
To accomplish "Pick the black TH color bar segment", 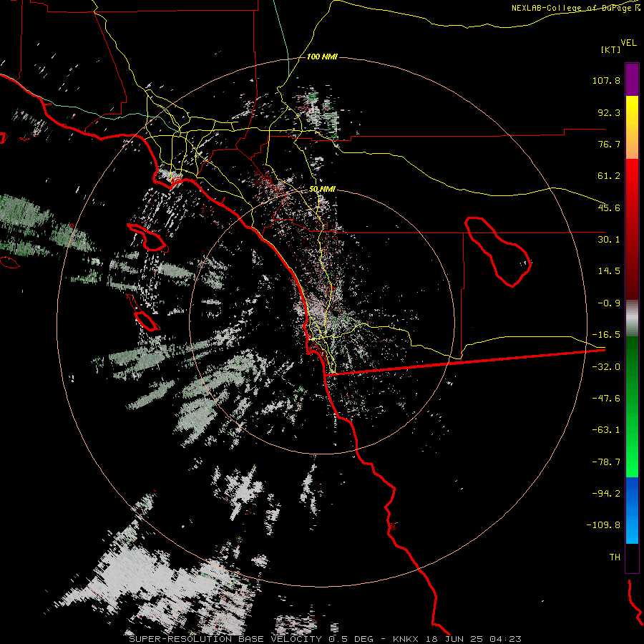I will [632, 557].
